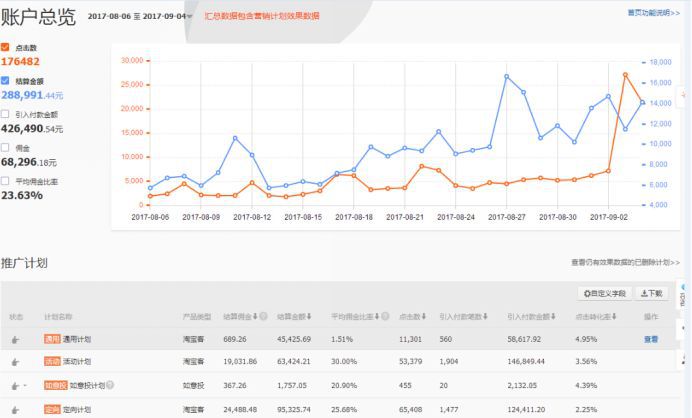Open the date range dropdown 2017-08-06 至 2017-09-04

point(140,17)
